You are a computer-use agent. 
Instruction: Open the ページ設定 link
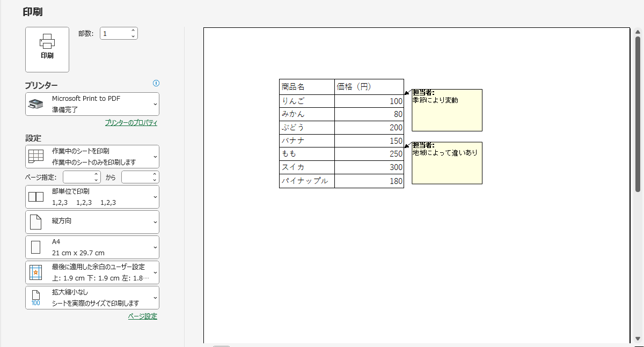(142, 316)
